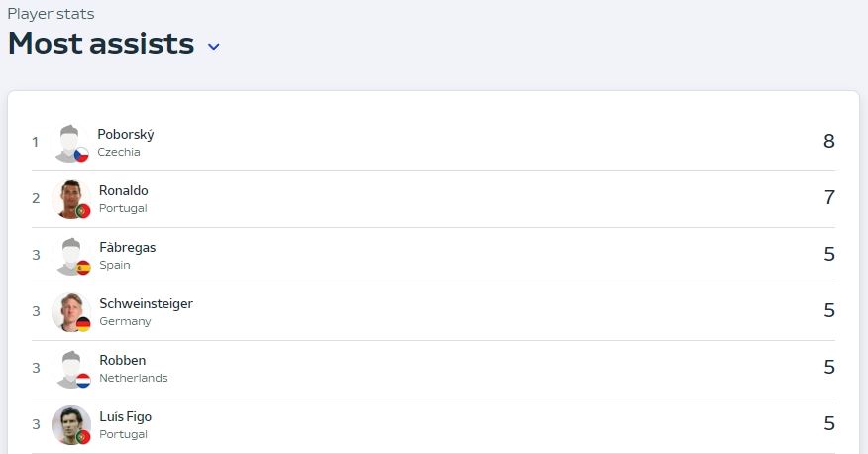Screen dimensions: 868x454
Task: Open the Most assists heading
Action: click(101, 44)
